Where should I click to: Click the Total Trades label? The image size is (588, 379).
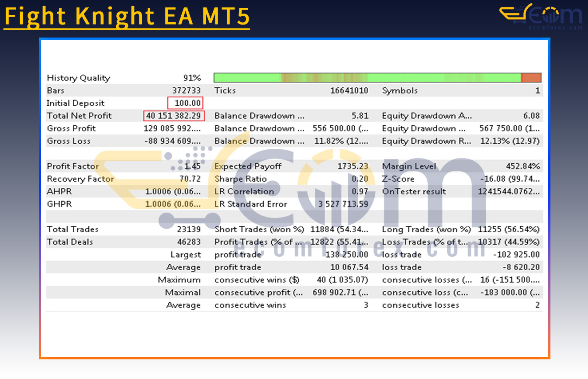(x=73, y=230)
